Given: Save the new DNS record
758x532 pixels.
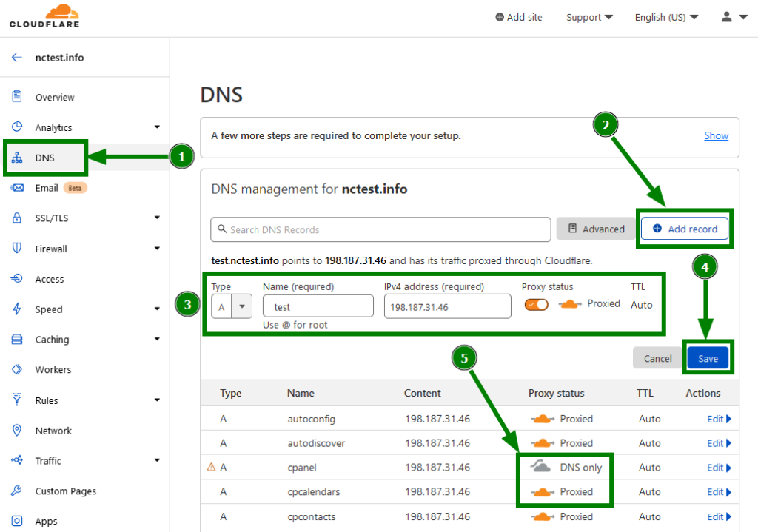Looking at the screenshot, I should (x=708, y=357).
